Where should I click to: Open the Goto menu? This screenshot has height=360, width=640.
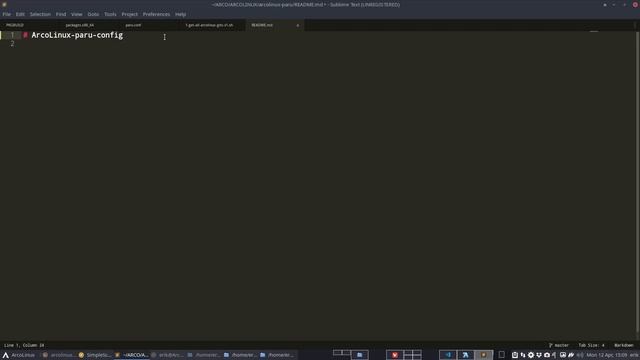pyautogui.click(x=93, y=14)
